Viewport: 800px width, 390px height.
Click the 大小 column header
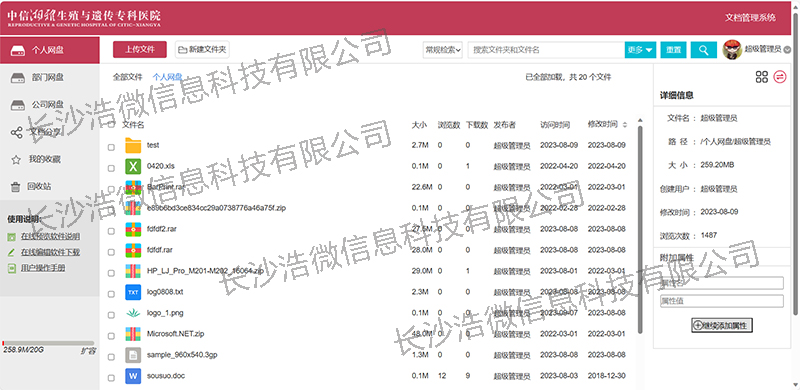419,125
